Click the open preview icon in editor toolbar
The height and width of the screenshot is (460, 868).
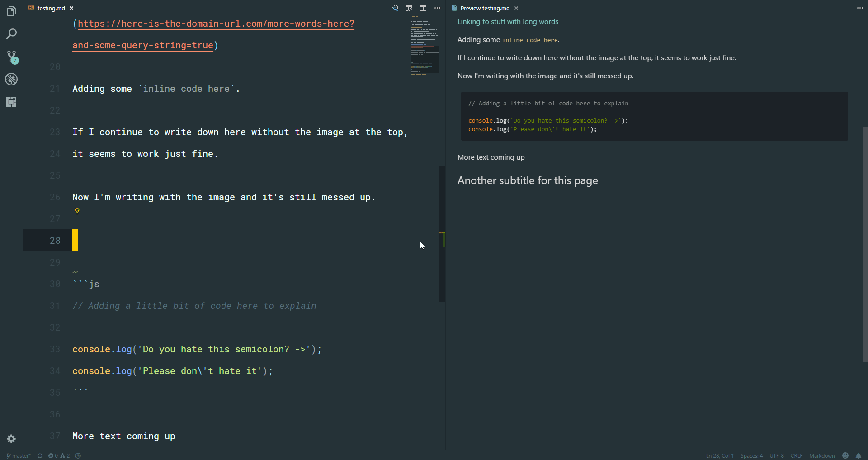(x=395, y=8)
